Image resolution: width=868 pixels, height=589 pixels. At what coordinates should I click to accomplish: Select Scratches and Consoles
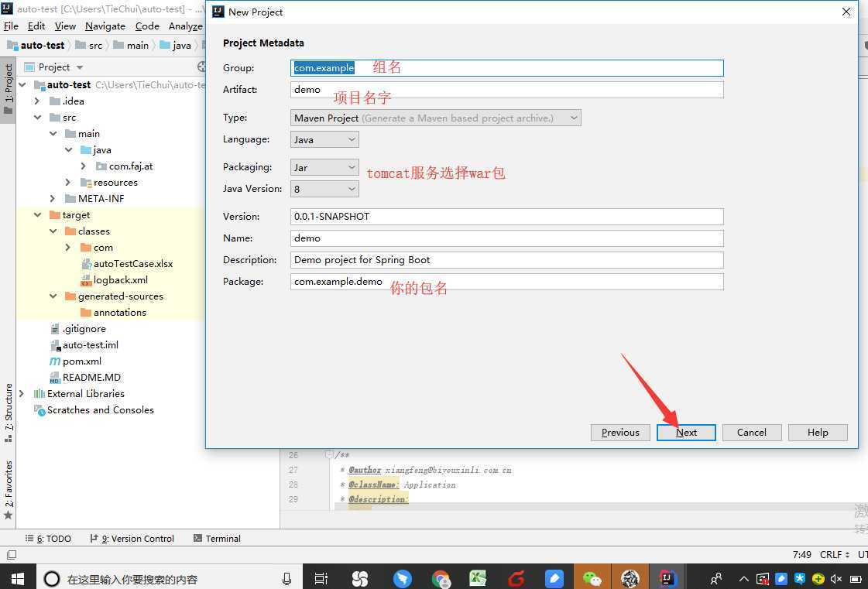(94, 410)
